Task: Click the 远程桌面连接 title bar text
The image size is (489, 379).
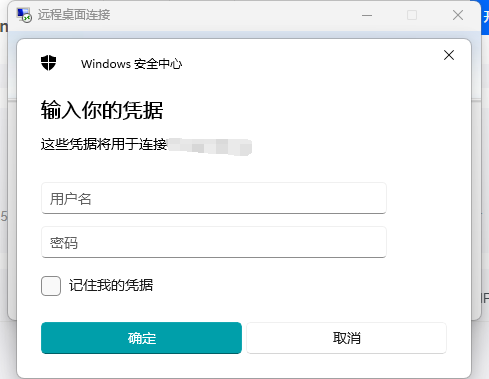Action: click(x=74, y=15)
